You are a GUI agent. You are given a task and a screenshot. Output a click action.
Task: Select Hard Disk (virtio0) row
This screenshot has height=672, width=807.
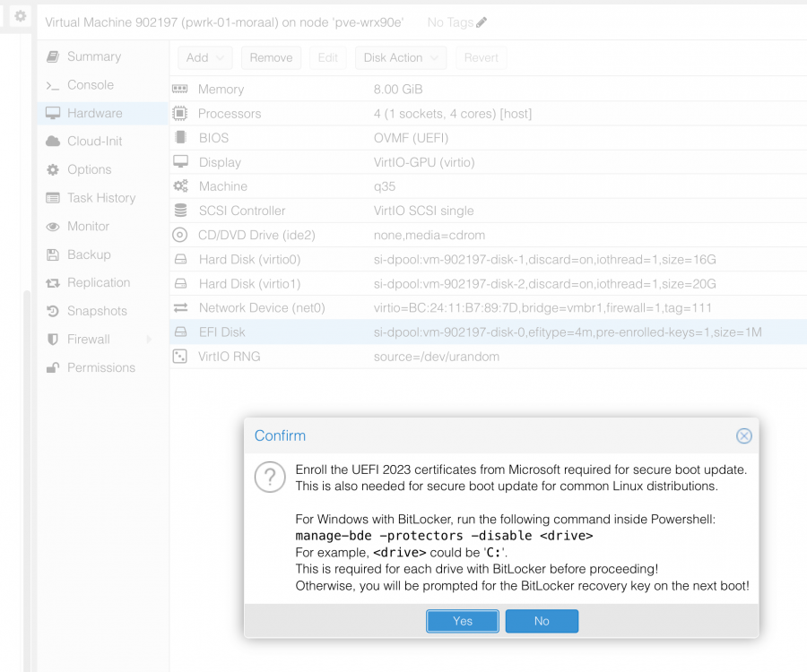click(488, 259)
